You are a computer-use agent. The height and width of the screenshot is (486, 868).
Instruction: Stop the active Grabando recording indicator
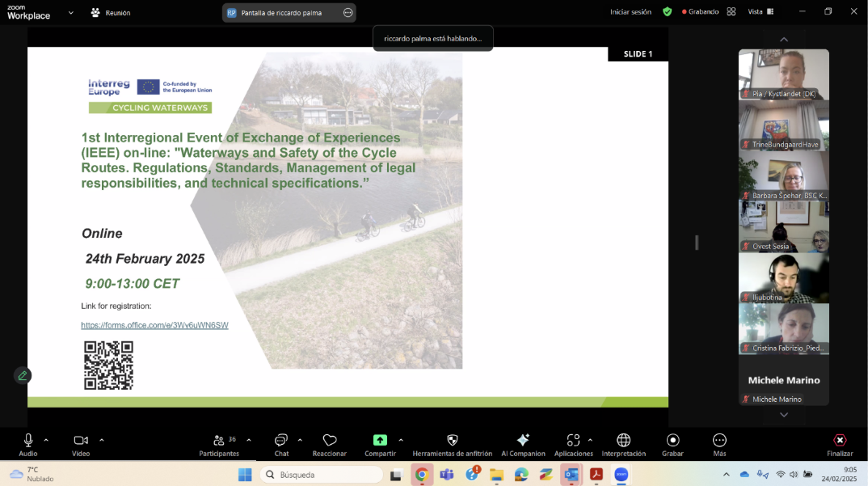[700, 11]
